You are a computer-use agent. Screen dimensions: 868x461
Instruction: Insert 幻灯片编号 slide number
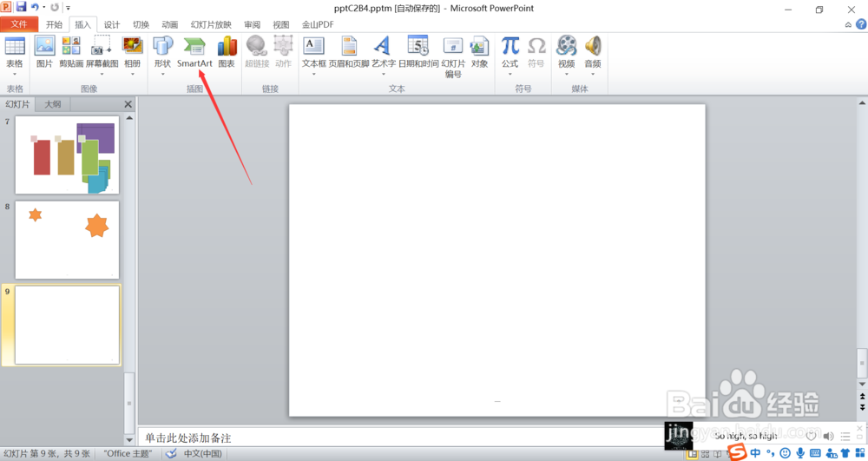pyautogui.click(x=453, y=56)
